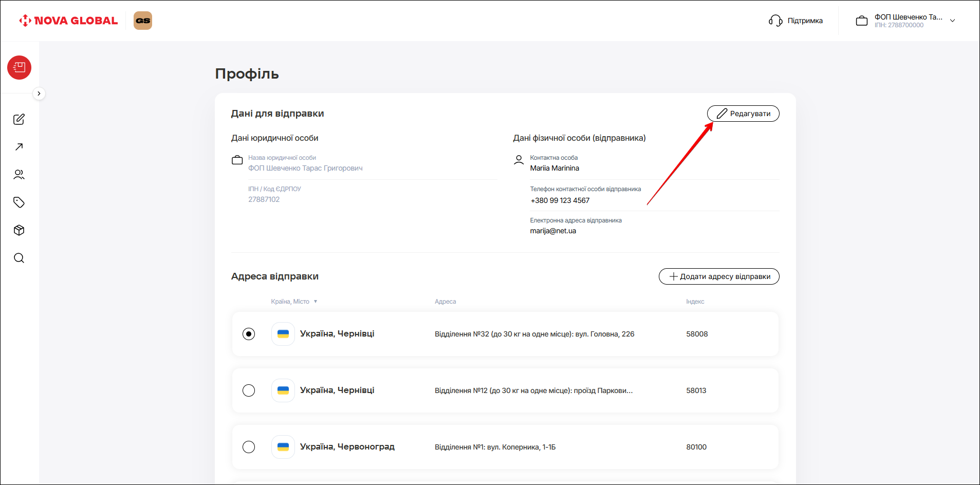Click the search magnifier sidebar icon
The height and width of the screenshot is (485, 980).
tap(19, 258)
